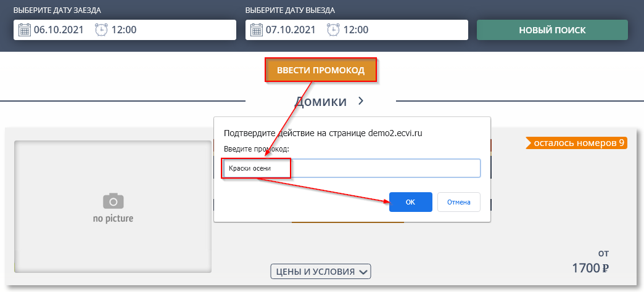This screenshot has width=644, height=292.
Task: Change the check-out time 12:00
Action: click(355, 30)
